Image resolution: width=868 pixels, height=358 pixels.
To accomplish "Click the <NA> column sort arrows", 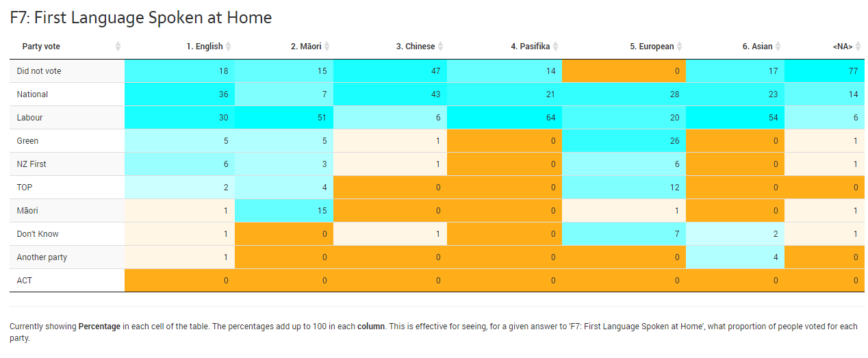I will [x=858, y=47].
